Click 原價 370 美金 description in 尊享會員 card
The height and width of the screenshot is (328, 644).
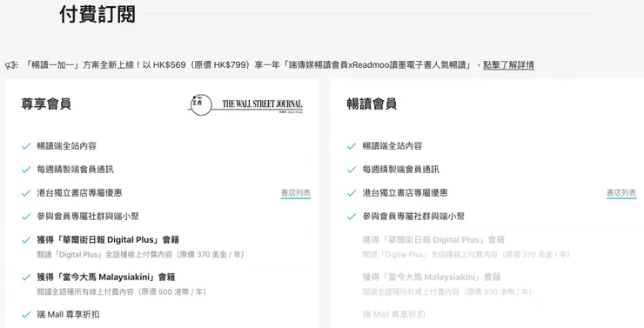pos(140,255)
